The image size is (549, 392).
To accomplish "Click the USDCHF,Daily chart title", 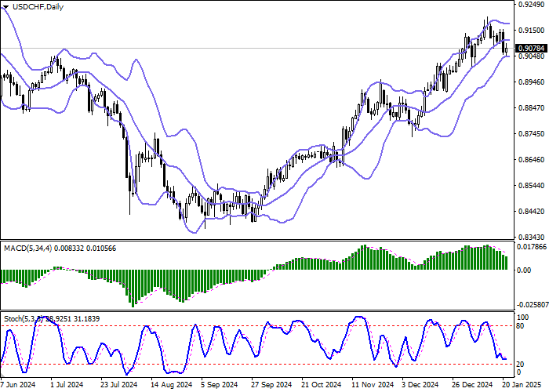I will pos(38,7).
